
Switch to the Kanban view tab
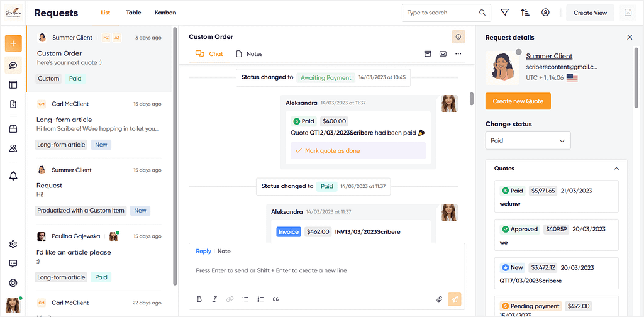tap(165, 13)
